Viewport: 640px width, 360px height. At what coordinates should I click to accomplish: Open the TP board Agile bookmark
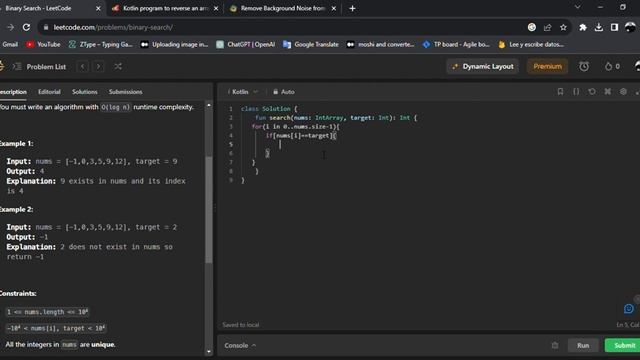(456, 44)
